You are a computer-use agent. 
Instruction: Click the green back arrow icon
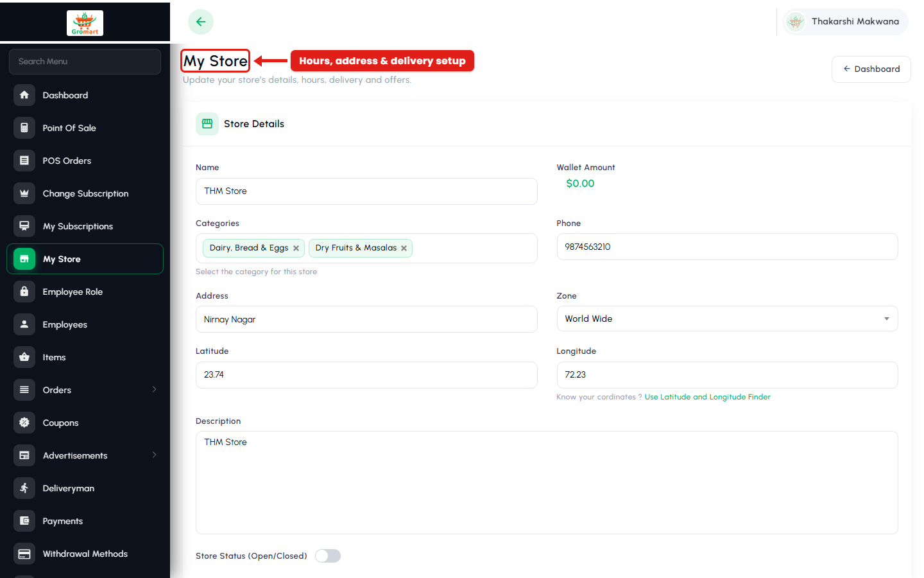click(201, 22)
